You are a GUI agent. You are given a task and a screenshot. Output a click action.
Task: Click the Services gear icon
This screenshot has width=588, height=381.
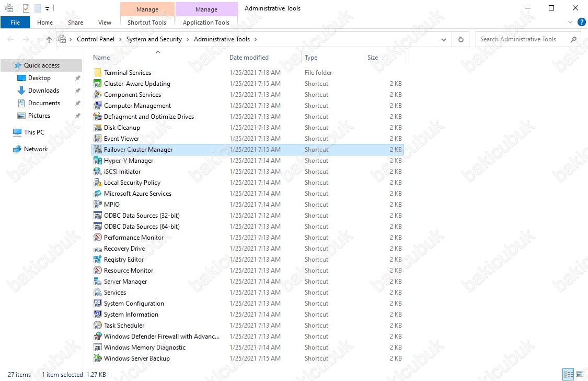[x=98, y=293]
